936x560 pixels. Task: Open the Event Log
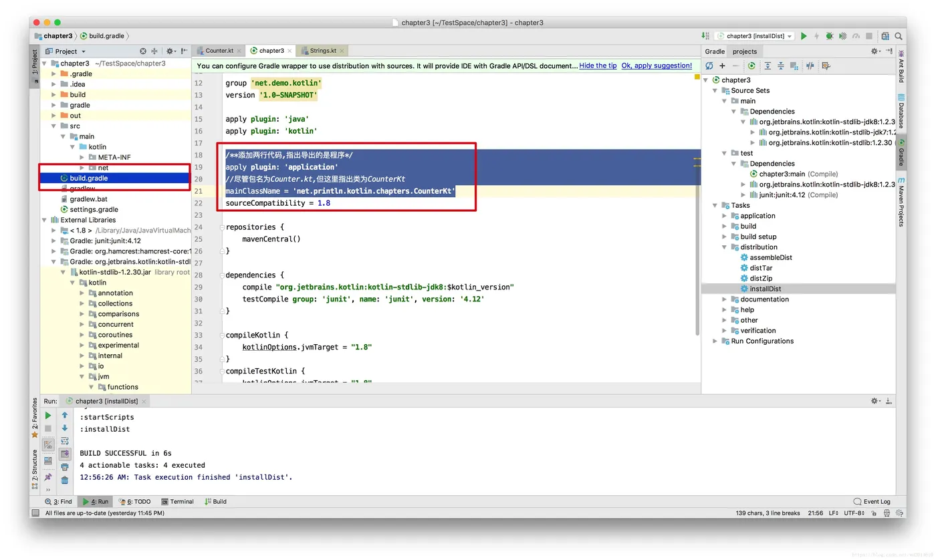click(872, 501)
